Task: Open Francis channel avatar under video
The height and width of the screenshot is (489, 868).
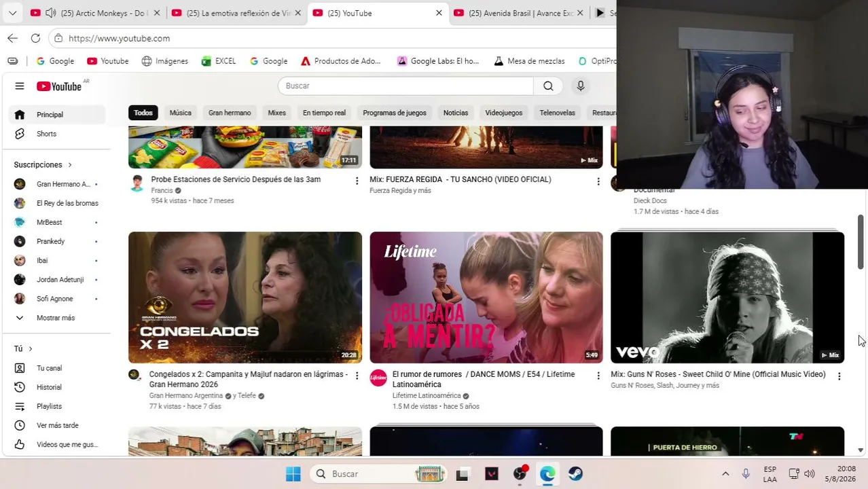Action: pos(137,183)
